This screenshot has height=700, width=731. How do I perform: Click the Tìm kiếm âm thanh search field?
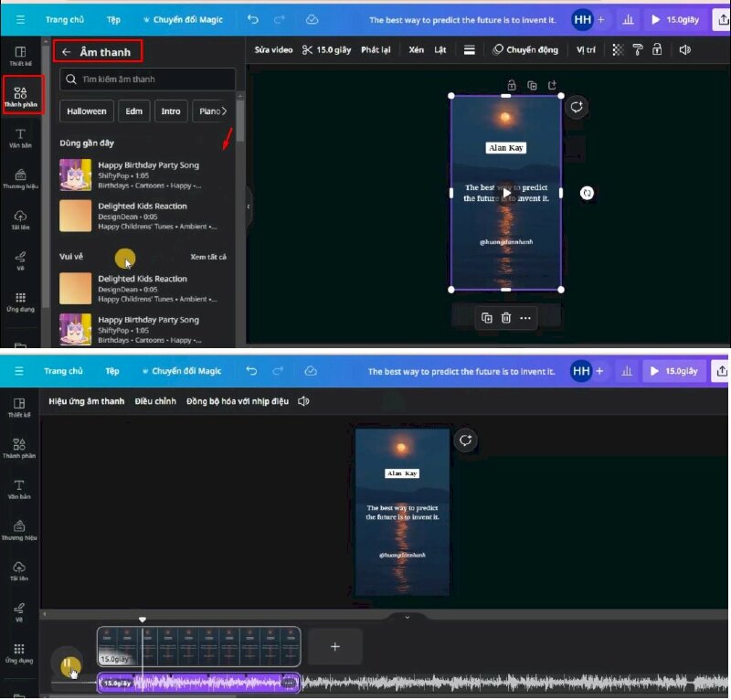(x=151, y=80)
